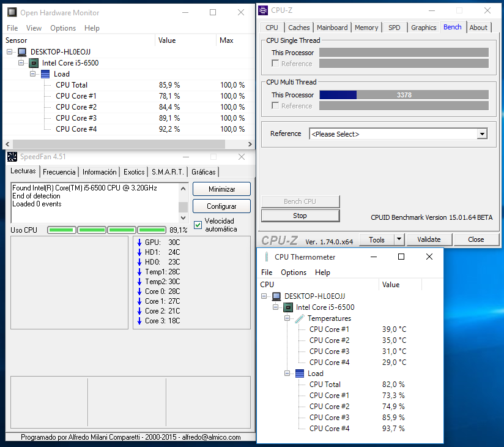The image size is (504, 447).
Task: Switch to the Graphics tab in CPU-Z
Action: tap(423, 28)
